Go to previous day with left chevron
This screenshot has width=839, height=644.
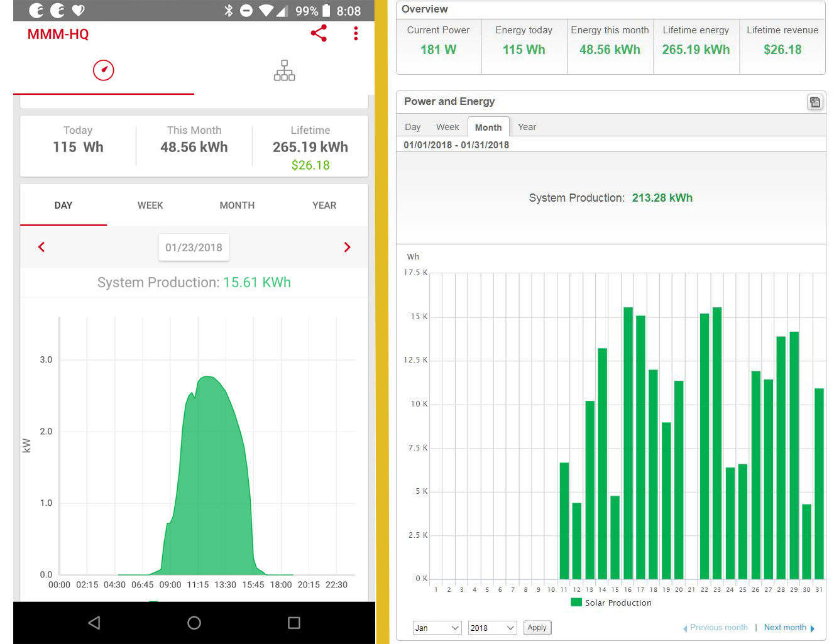[x=41, y=247]
